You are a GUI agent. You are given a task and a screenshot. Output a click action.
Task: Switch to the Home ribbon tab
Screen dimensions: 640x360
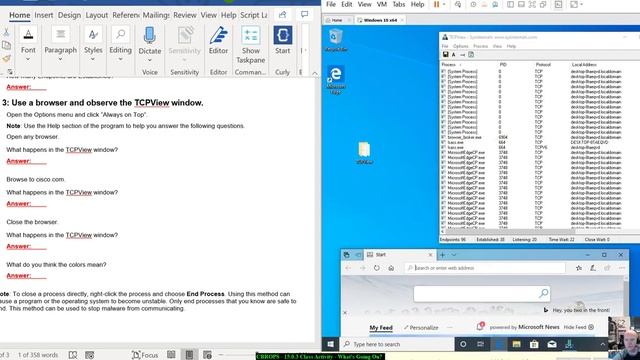pos(20,15)
